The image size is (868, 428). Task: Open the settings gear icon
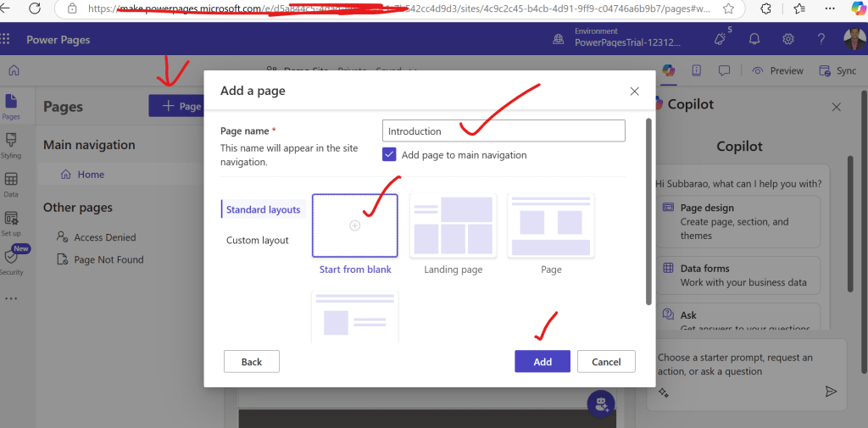[788, 39]
